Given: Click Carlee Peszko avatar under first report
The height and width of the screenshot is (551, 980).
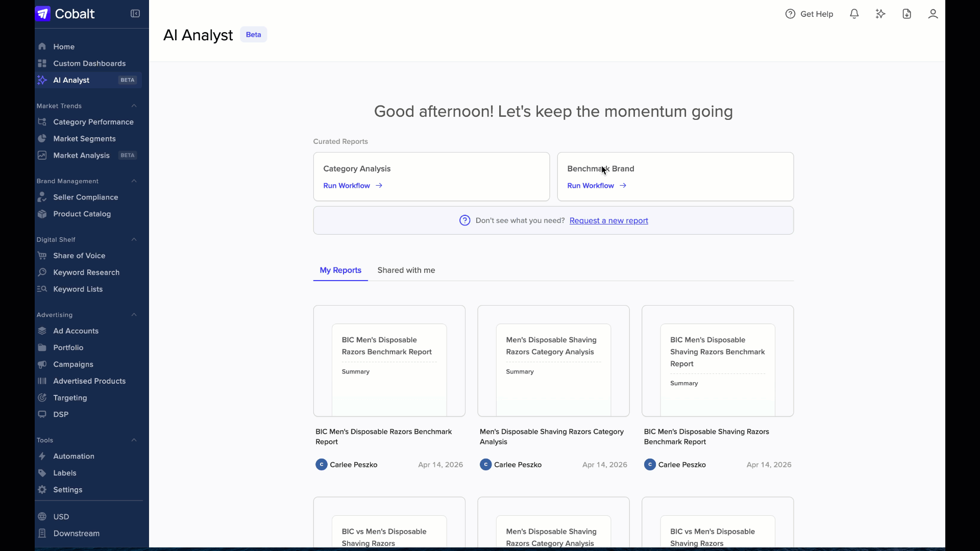Looking at the screenshot, I should 322,465.
